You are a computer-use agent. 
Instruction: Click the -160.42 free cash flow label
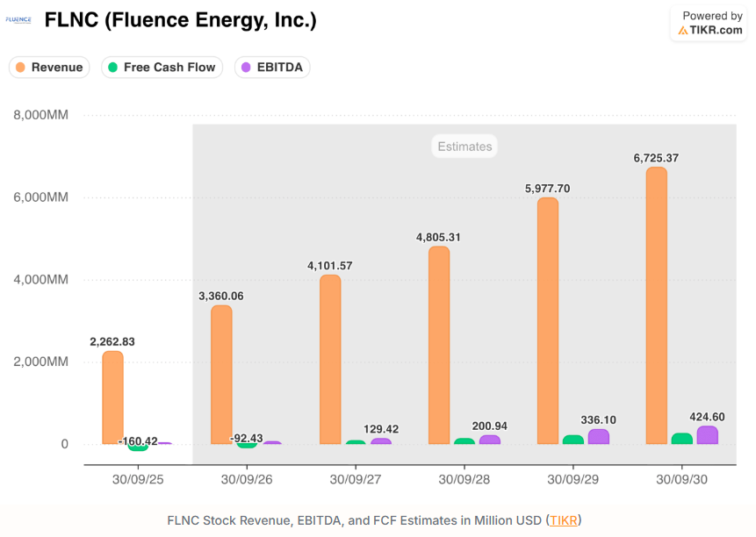(x=138, y=441)
